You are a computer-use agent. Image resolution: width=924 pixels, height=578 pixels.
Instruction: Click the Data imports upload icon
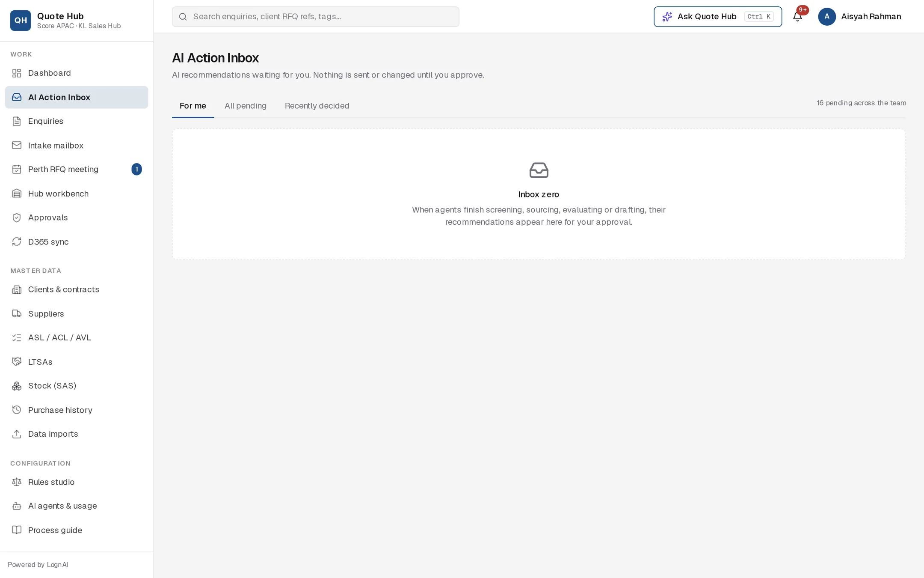[17, 434]
